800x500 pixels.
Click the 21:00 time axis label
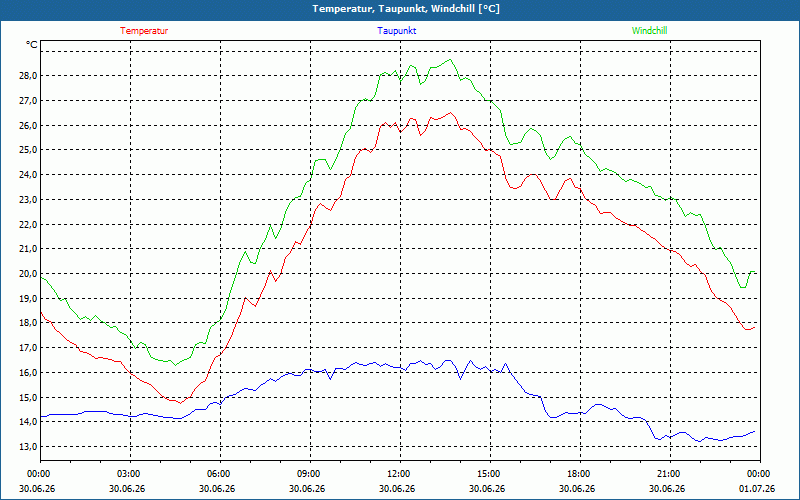(667, 474)
